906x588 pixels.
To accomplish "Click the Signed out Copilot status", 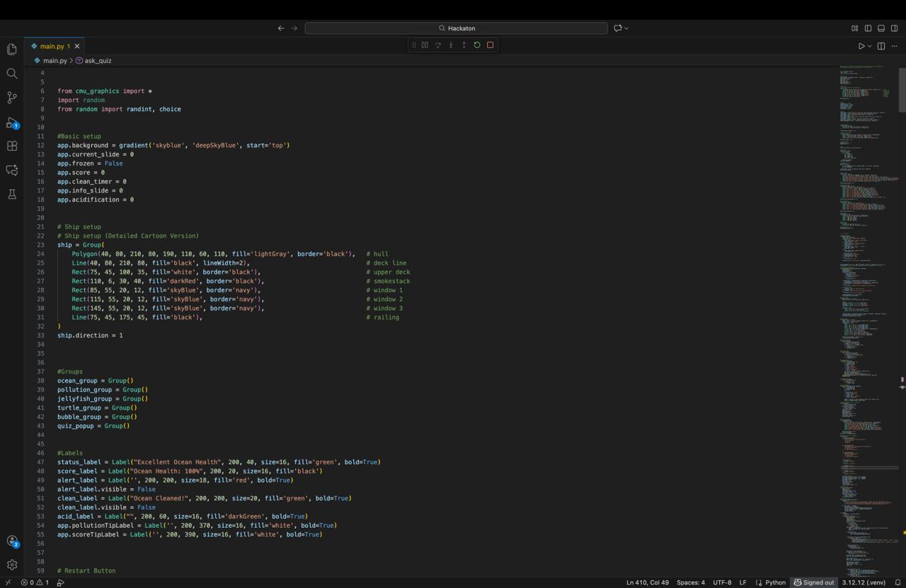I will (x=813, y=582).
